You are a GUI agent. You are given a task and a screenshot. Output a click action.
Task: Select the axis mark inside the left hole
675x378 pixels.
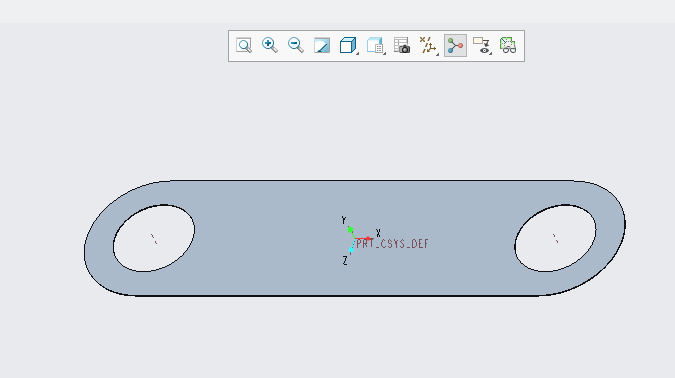154,239
